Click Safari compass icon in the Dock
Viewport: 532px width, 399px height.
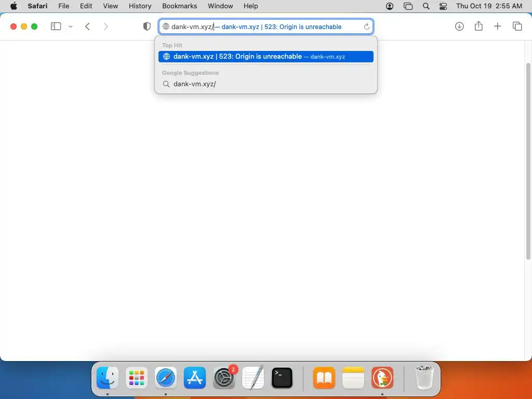click(x=166, y=378)
